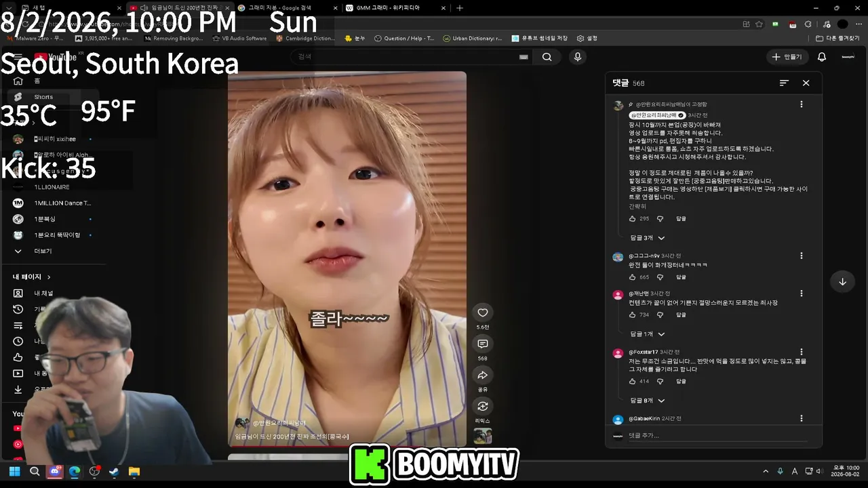Open the sound thumbnail below the Remix button
This screenshot has height=488, width=868.
click(x=483, y=436)
